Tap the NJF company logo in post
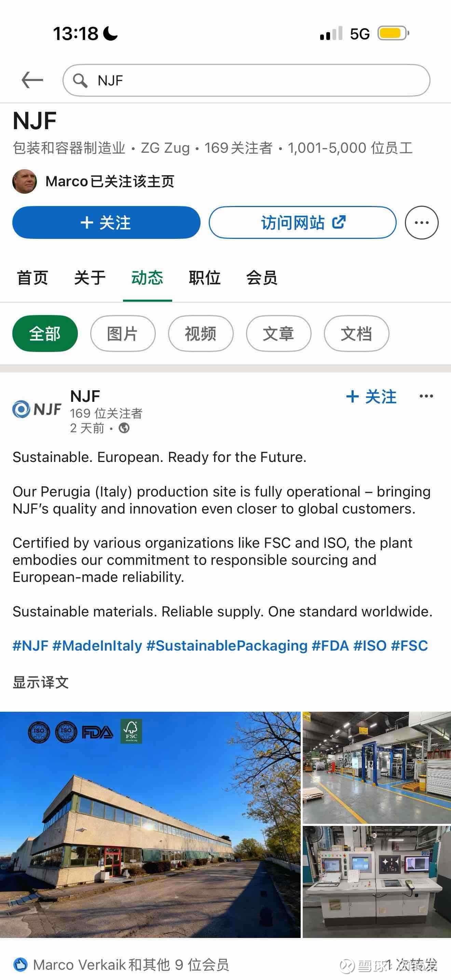This screenshot has width=451, height=980. [x=37, y=409]
